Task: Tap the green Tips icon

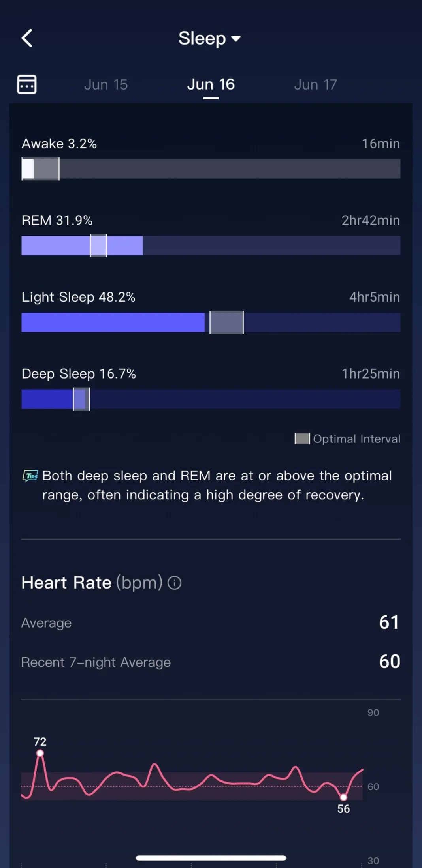Action: click(x=30, y=476)
